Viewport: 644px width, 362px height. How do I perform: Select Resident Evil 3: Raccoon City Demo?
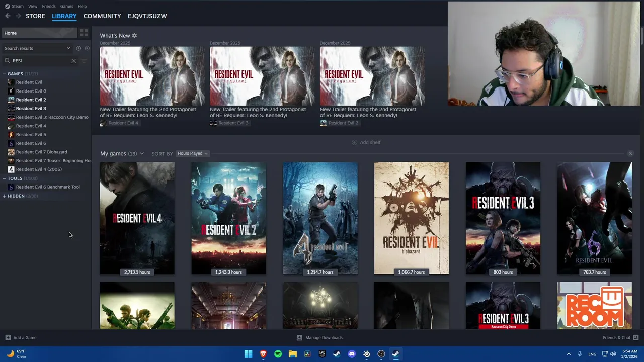(52, 117)
